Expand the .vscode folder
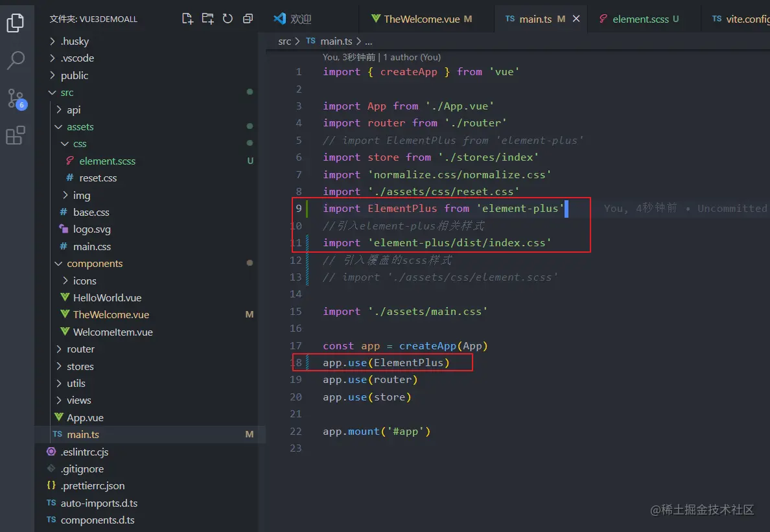 pyautogui.click(x=52, y=58)
